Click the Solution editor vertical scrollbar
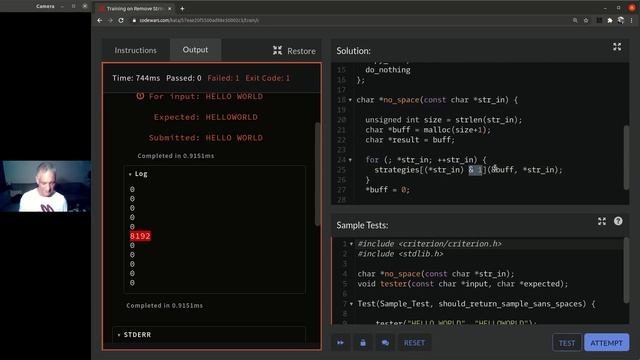Screen dimensions: 640x360 pyautogui.click(x=627, y=157)
